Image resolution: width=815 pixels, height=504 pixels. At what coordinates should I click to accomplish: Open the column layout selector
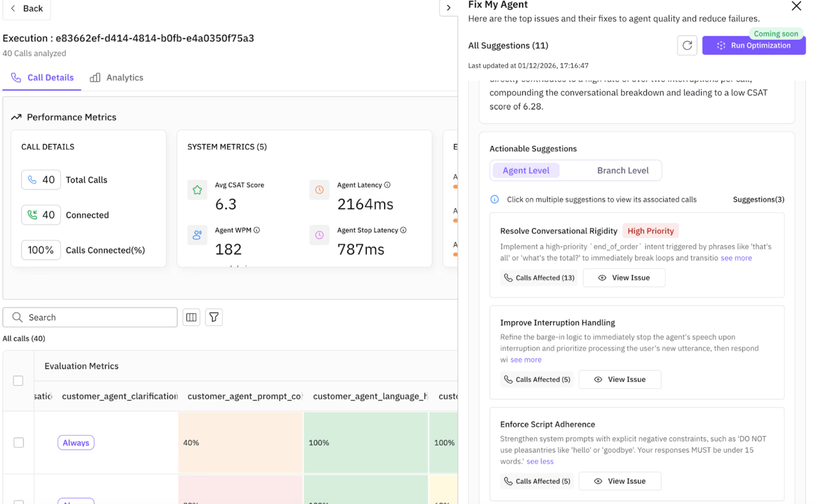click(191, 317)
